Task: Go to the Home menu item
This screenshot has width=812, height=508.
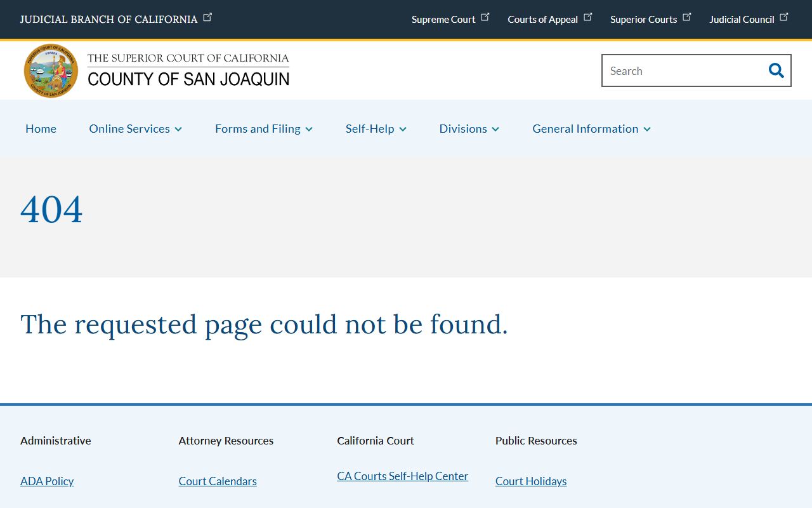Action: click(x=41, y=128)
